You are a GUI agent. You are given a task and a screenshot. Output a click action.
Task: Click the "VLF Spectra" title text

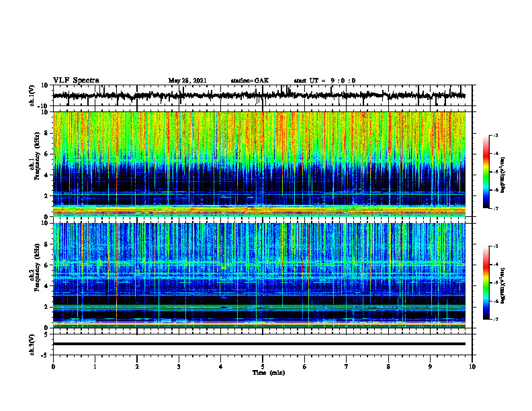(x=76, y=81)
